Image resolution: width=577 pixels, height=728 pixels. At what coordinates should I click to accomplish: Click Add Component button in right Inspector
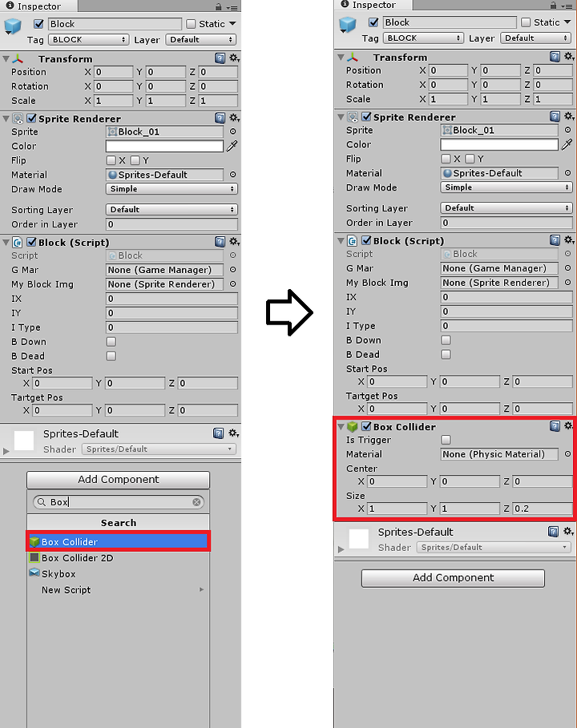click(x=453, y=577)
